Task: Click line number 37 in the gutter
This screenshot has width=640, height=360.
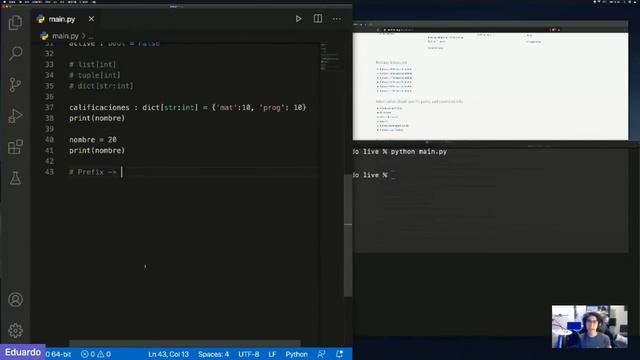Action: 49,107
